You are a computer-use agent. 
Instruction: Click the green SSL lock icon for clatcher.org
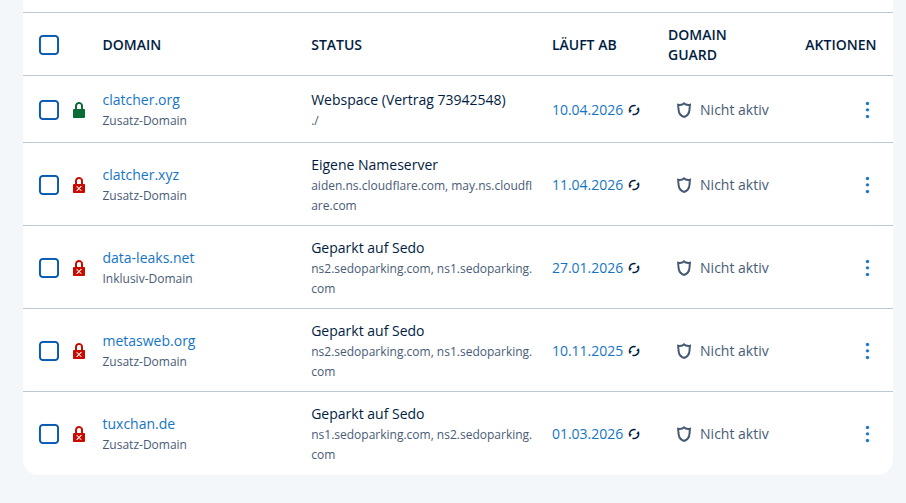click(79, 110)
